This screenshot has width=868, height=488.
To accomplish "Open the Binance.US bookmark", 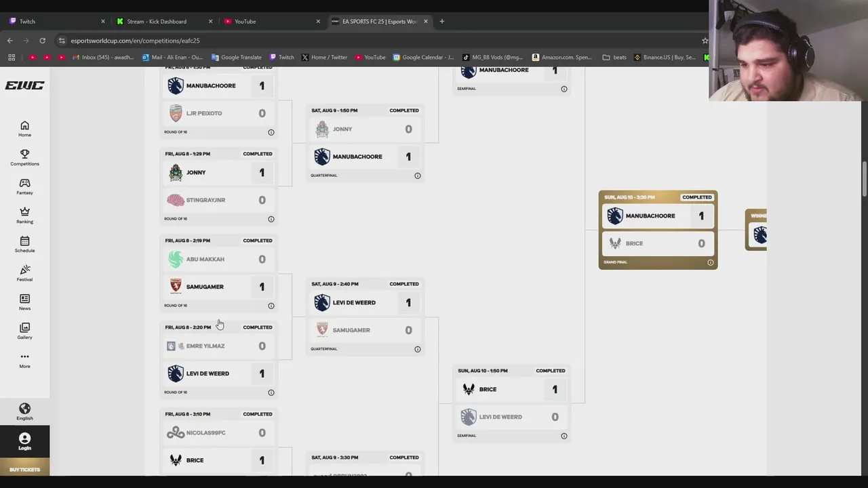I will tap(665, 57).
